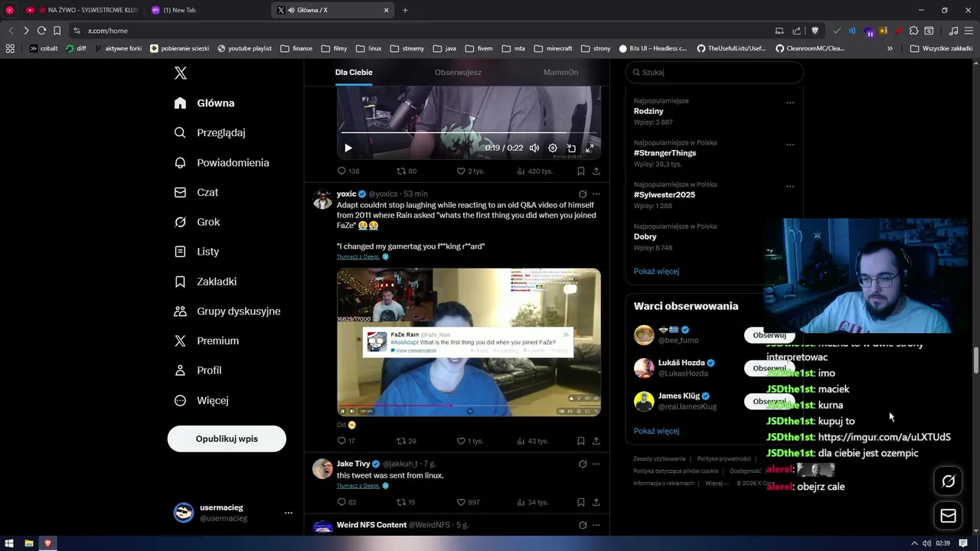980x551 pixels.
Task: Open usermacieg account menu dots
Action: pyautogui.click(x=288, y=513)
